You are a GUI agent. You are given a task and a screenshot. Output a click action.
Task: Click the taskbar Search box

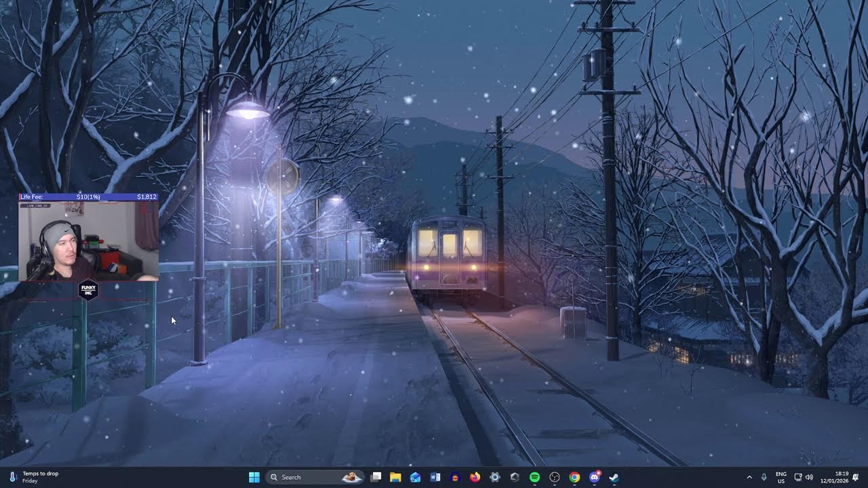[x=316, y=477]
